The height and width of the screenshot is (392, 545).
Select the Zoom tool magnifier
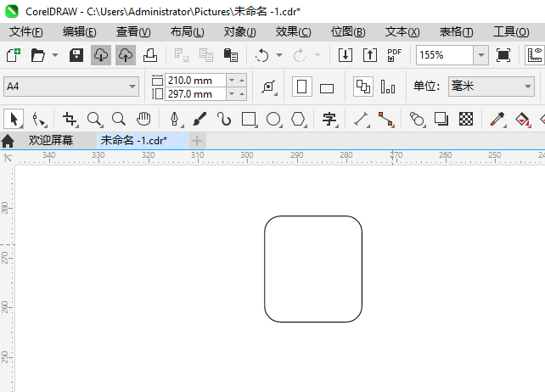pyautogui.click(x=94, y=119)
